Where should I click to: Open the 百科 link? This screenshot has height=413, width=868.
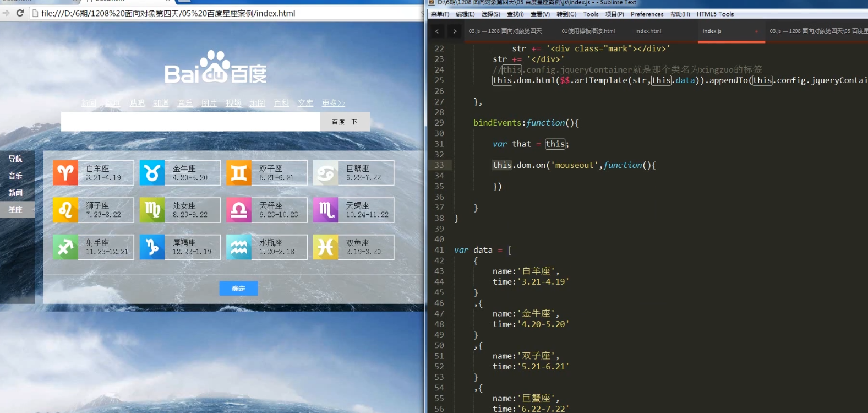tap(281, 103)
